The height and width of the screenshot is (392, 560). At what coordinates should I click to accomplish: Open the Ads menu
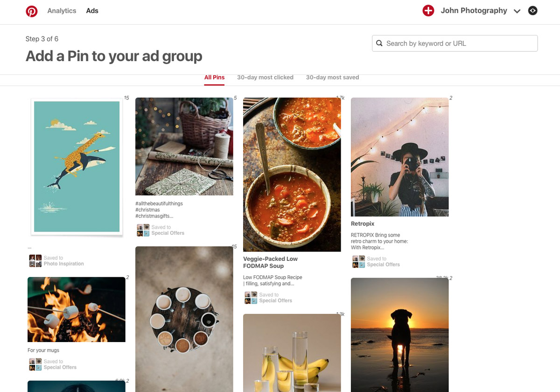coord(92,11)
